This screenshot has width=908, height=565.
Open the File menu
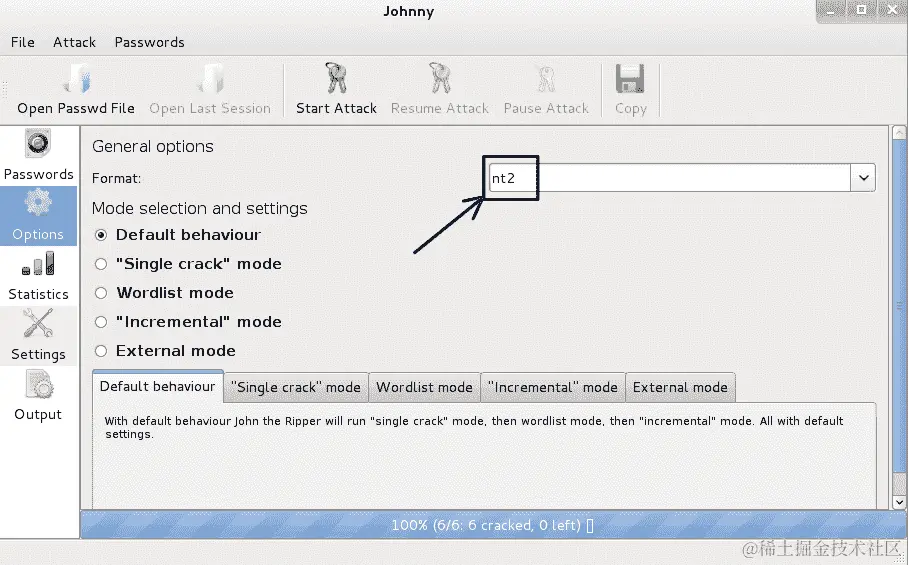[23, 42]
